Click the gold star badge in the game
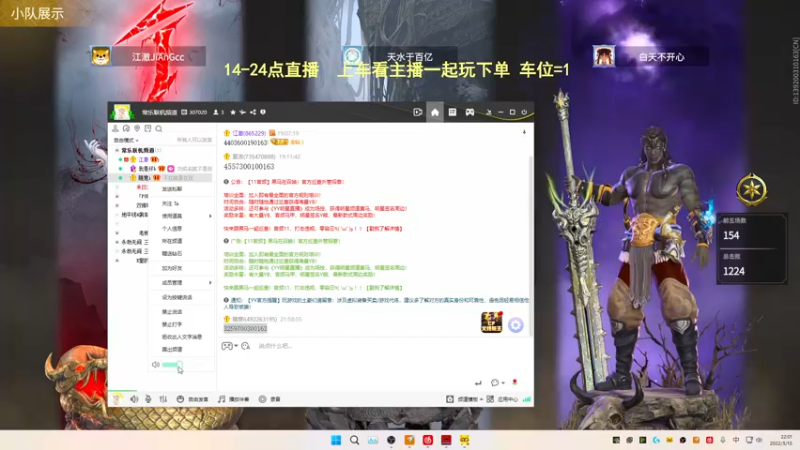Viewport: 800px width, 450px height. (x=752, y=190)
